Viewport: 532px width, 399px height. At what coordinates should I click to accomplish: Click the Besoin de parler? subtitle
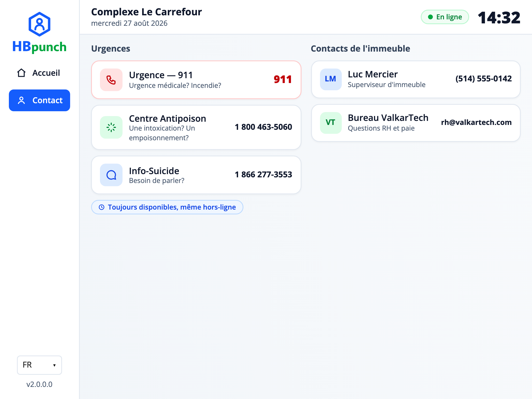tap(157, 181)
